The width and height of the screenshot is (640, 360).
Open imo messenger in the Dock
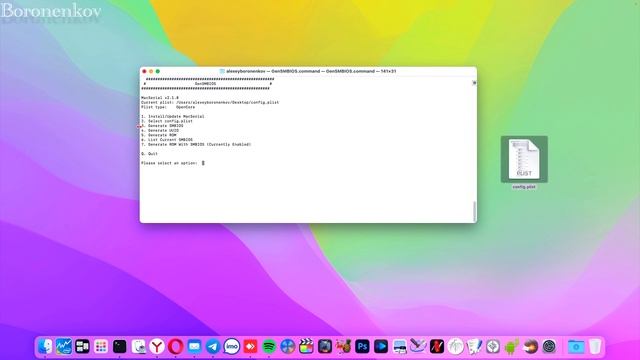(231, 347)
